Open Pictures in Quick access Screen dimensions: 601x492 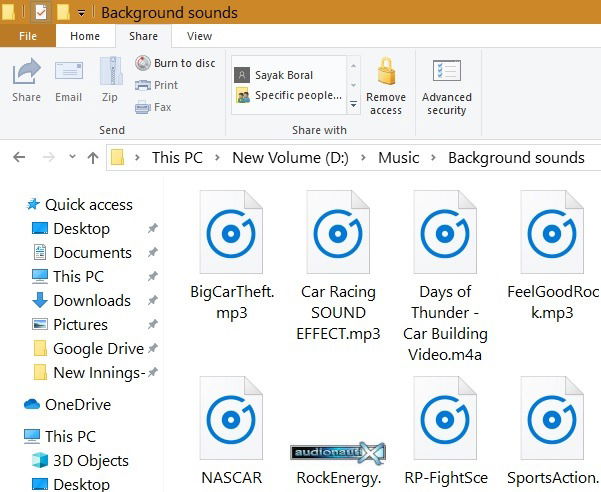coord(70,325)
